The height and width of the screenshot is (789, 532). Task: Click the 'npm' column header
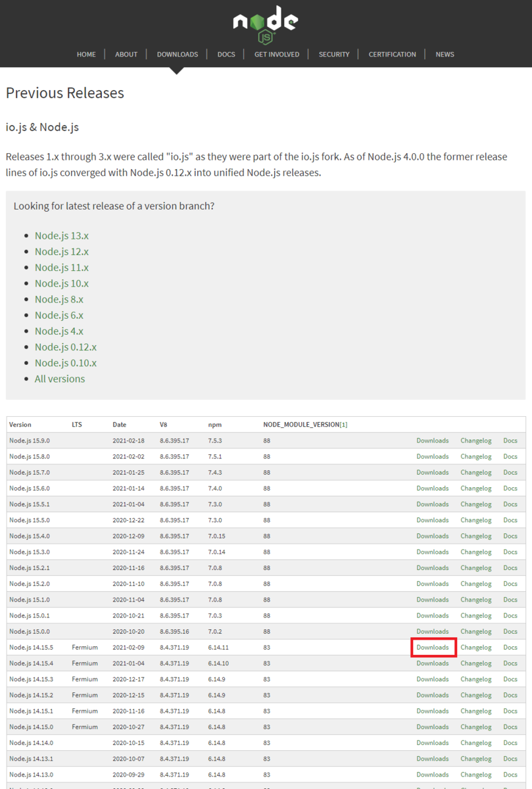(x=215, y=425)
